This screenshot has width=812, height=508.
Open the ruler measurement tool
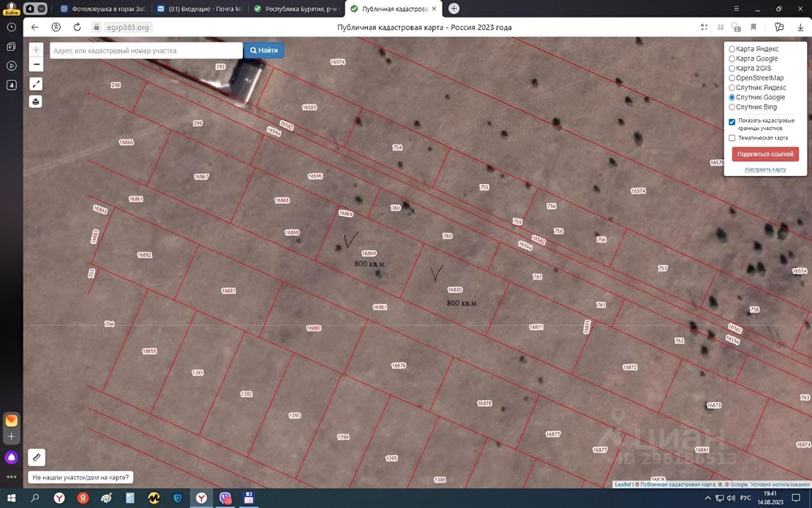[x=37, y=457]
